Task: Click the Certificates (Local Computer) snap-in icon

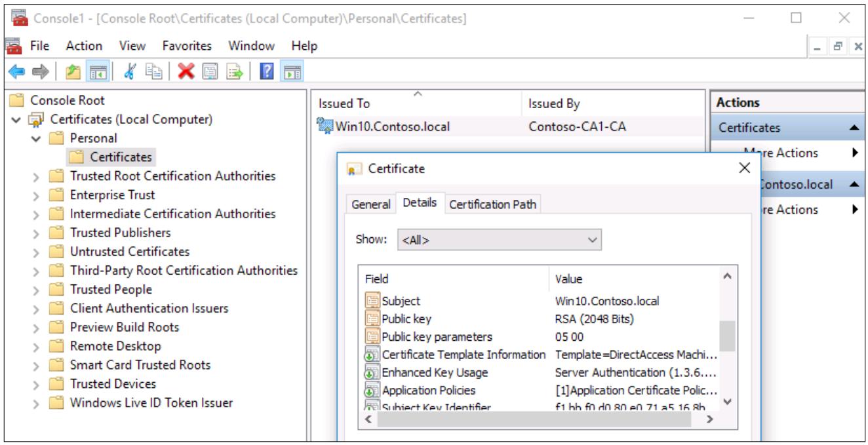Action: (x=35, y=119)
